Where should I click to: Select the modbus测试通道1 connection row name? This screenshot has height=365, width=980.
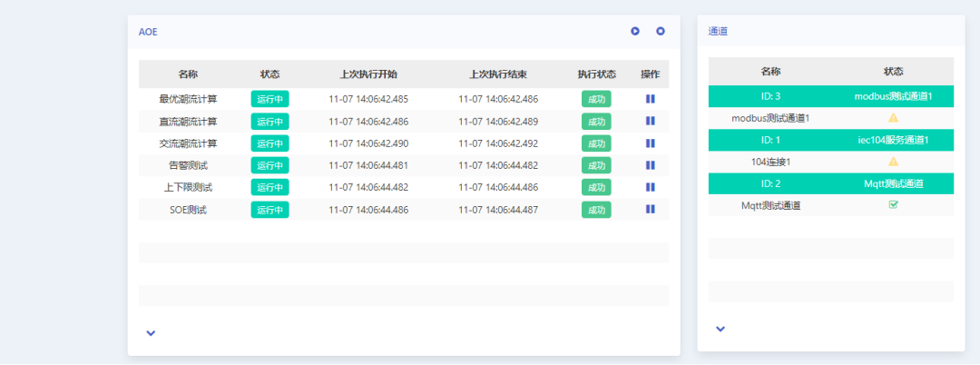[770, 117]
